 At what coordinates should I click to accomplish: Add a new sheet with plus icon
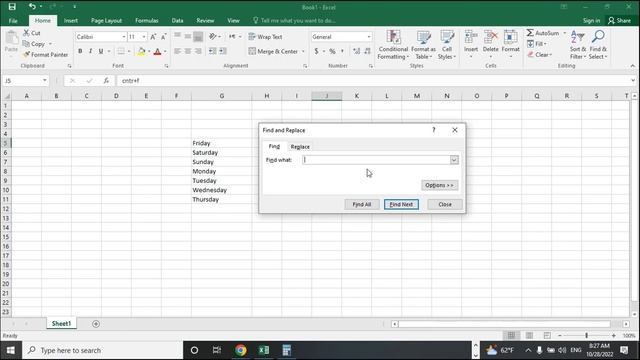pos(96,324)
